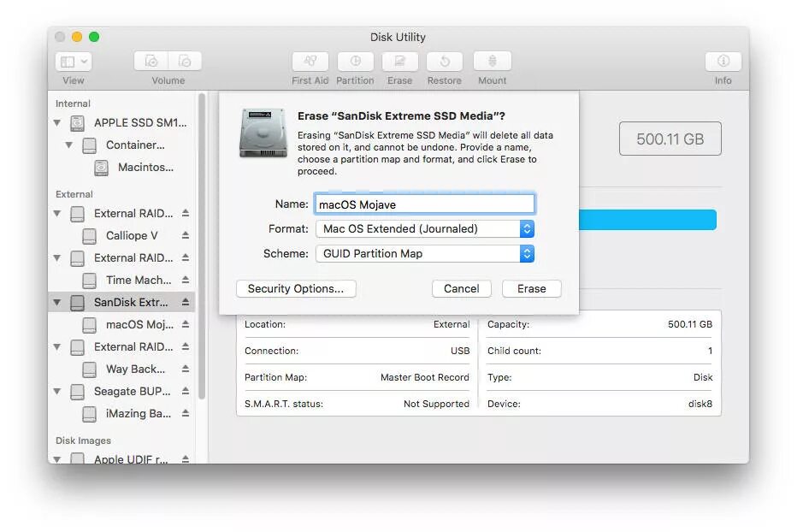
Task: Click the hard drive icon in Erase dialog
Action: [263, 133]
